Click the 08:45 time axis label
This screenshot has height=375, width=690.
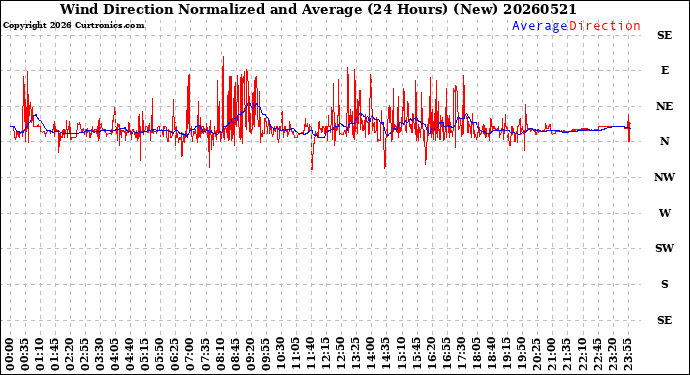235,354
